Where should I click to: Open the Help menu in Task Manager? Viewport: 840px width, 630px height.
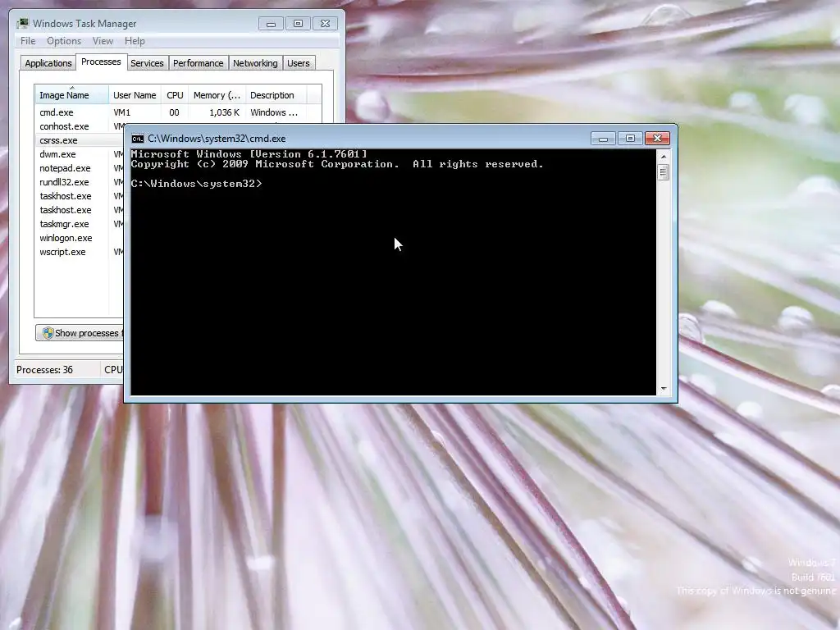(x=135, y=41)
